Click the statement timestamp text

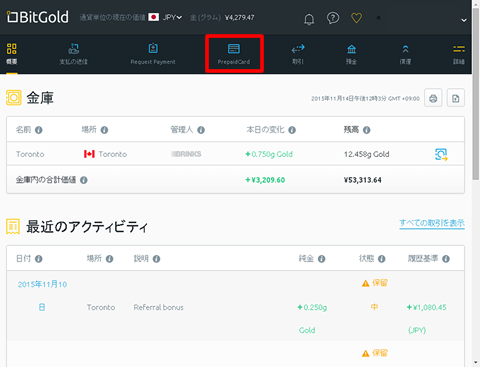[x=365, y=98]
